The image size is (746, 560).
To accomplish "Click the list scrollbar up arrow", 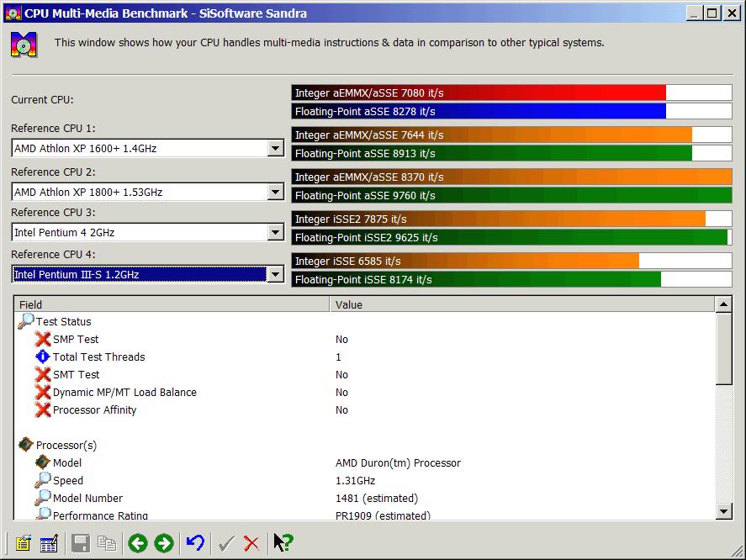I will click(x=723, y=304).
